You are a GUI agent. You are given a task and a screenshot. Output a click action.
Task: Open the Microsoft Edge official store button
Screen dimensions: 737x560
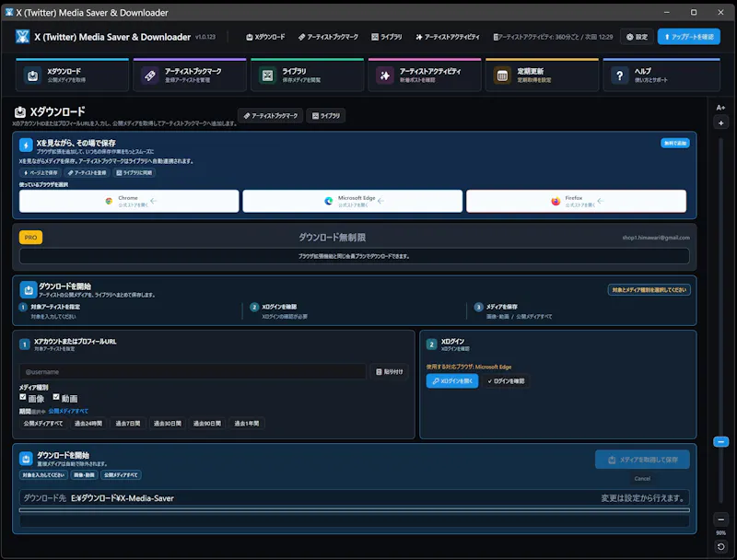(x=353, y=201)
